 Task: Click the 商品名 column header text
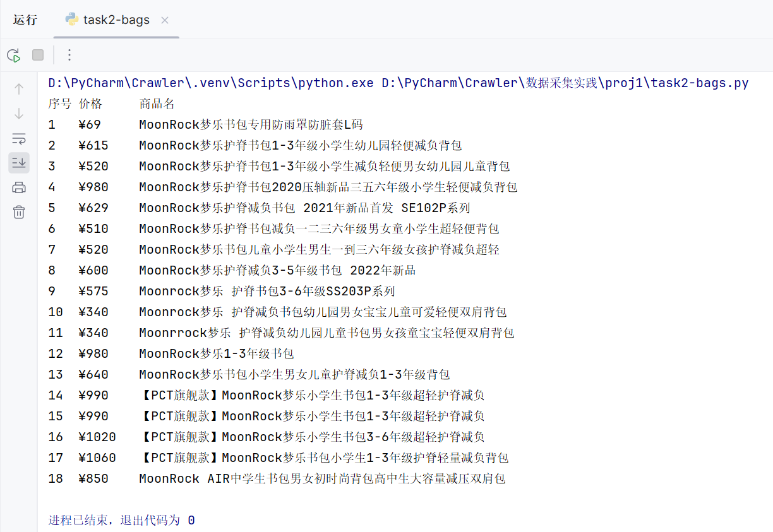[x=157, y=103]
